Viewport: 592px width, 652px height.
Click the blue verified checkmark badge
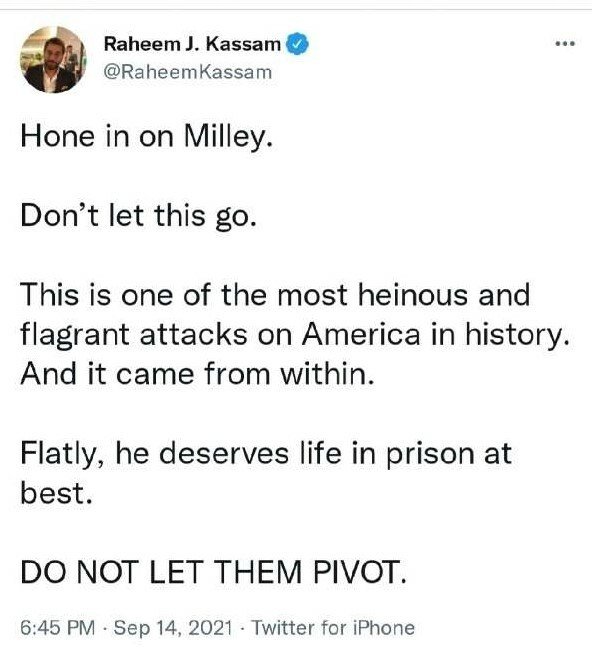tap(297, 44)
